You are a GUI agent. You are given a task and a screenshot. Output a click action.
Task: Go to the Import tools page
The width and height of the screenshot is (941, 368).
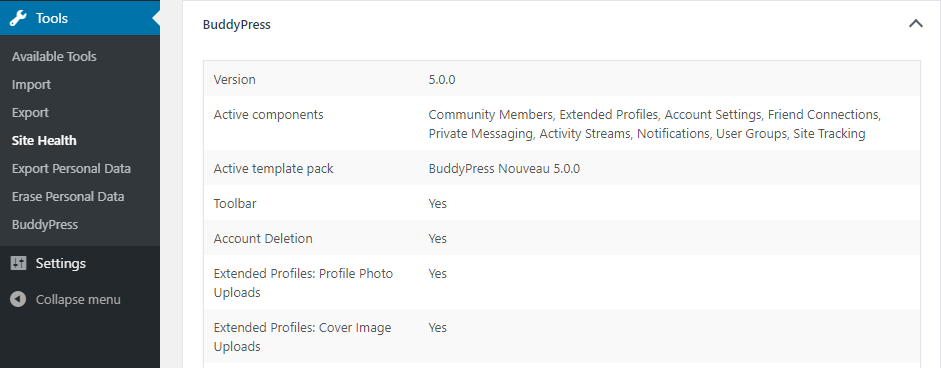(x=31, y=85)
